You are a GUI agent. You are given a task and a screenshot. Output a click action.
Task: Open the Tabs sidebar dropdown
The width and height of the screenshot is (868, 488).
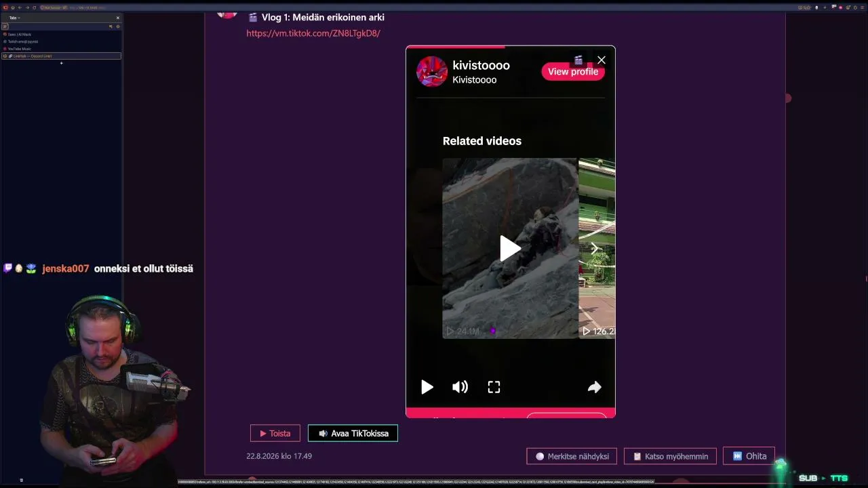(15, 18)
